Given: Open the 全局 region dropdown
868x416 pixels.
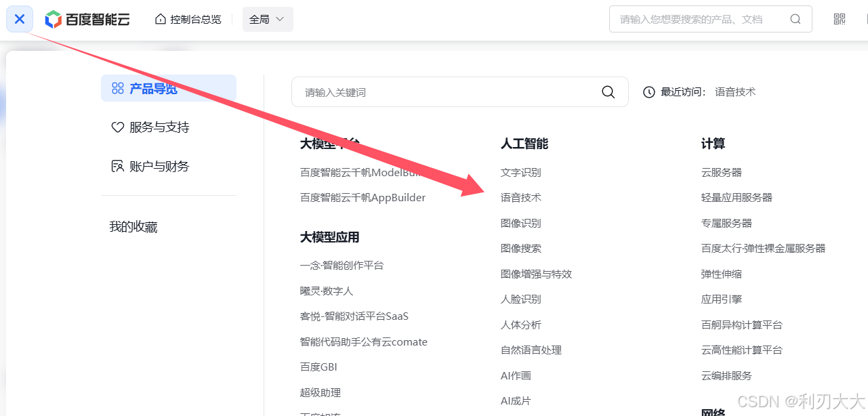Looking at the screenshot, I should point(268,19).
